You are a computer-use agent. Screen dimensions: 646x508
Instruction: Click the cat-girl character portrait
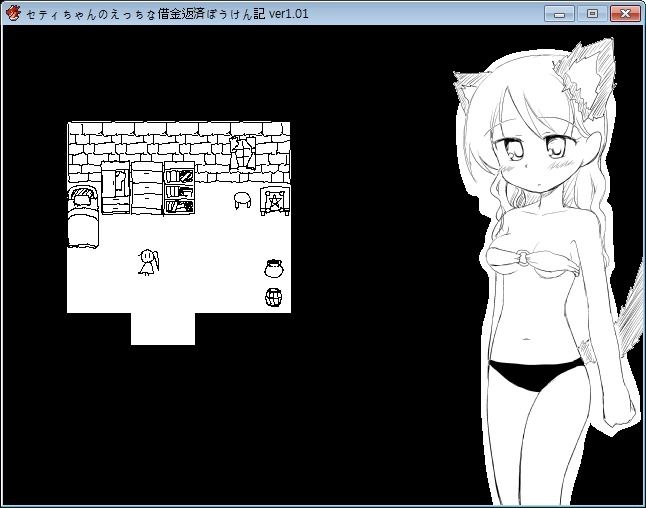(x=548, y=272)
